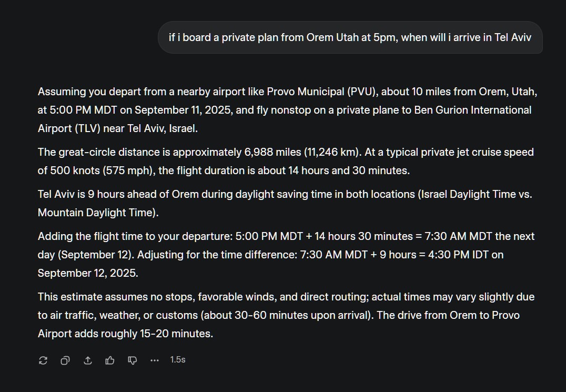
Task: Click the words 'Ben Gurion International'
Action: 473,110
